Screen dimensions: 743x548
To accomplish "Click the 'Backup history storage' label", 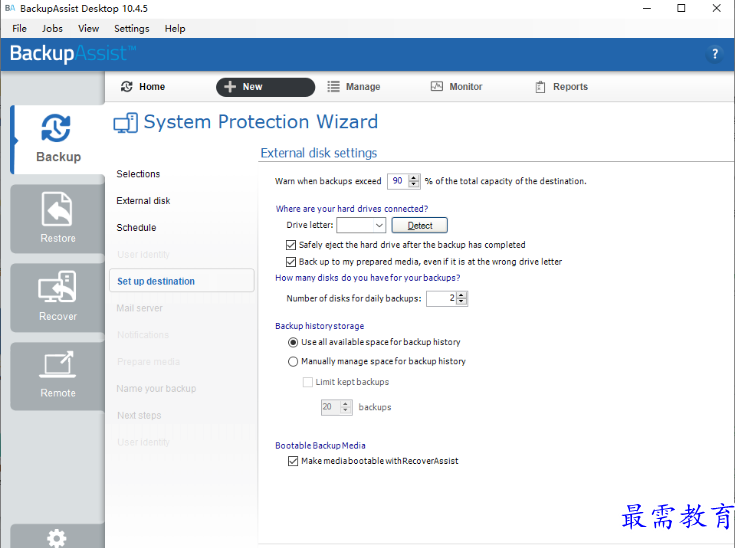I will 319,326.
